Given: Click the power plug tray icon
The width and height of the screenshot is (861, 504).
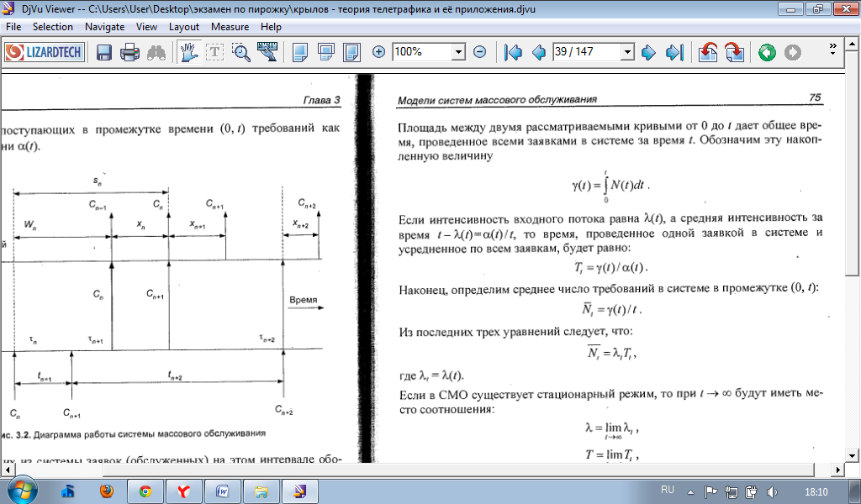Looking at the screenshot, I should coord(752,492).
